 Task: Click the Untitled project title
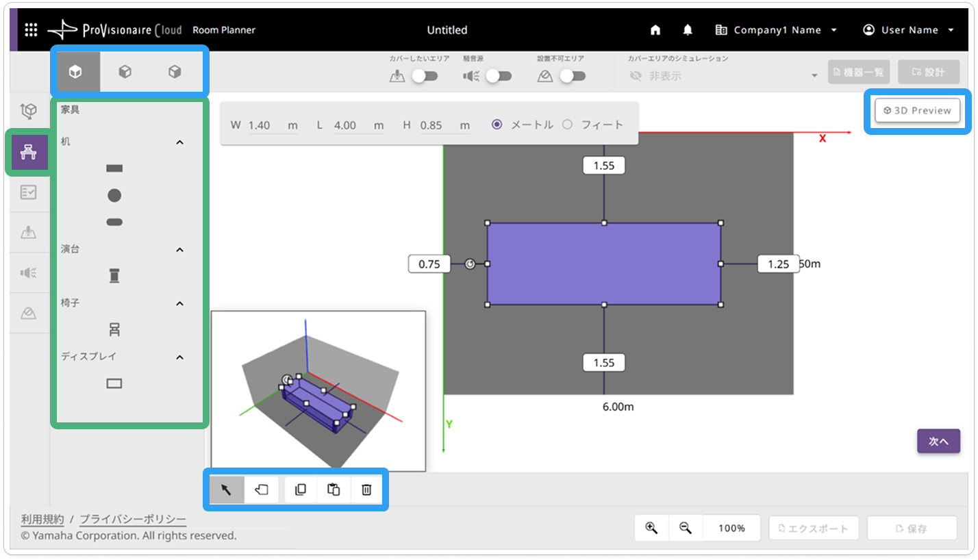(447, 30)
